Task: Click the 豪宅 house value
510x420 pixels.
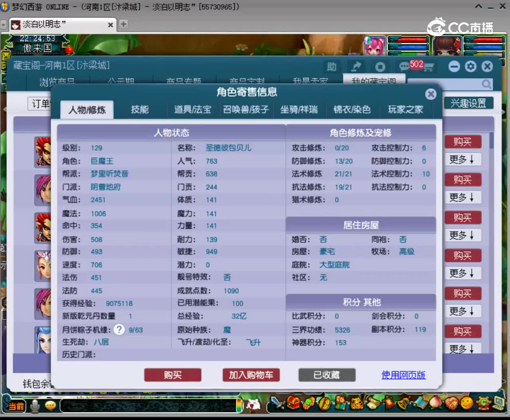Action: point(327,251)
